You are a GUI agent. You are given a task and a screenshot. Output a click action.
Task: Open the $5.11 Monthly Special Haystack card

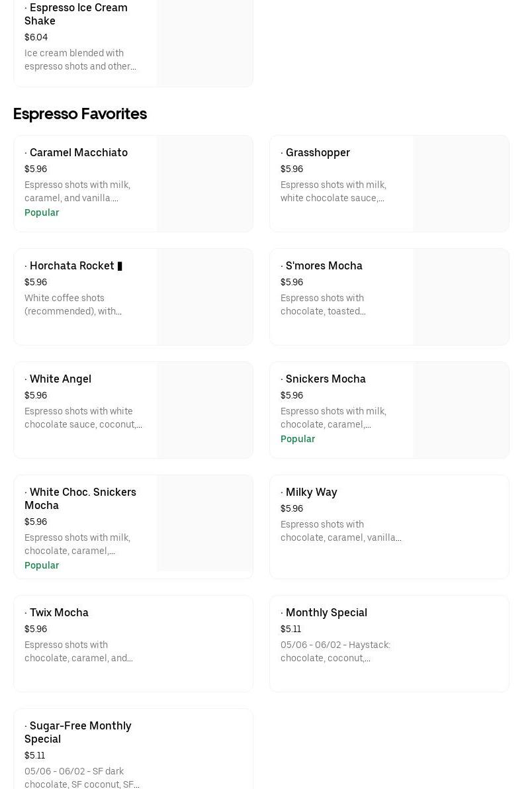[x=389, y=643]
